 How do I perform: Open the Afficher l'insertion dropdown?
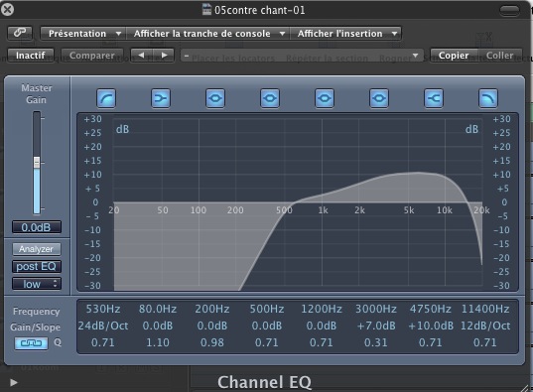pyautogui.click(x=345, y=34)
